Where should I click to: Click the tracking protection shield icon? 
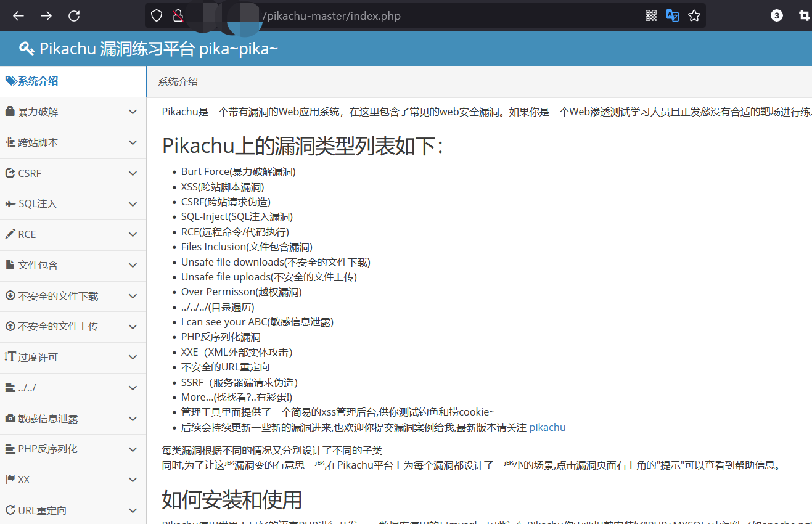click(x=156, y=15)
